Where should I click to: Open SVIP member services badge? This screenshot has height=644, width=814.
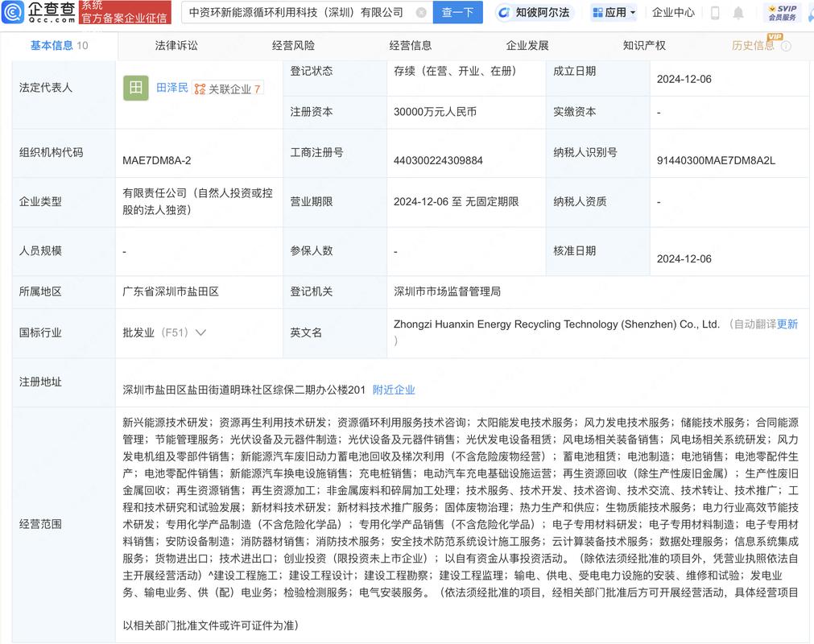(783, 12)
